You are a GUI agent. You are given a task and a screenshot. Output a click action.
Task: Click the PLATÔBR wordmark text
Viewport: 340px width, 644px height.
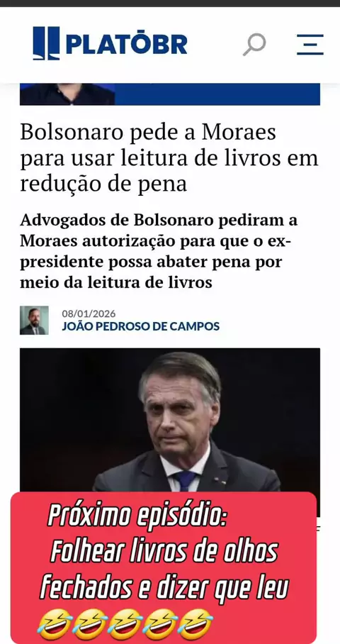tap(127, 44)
